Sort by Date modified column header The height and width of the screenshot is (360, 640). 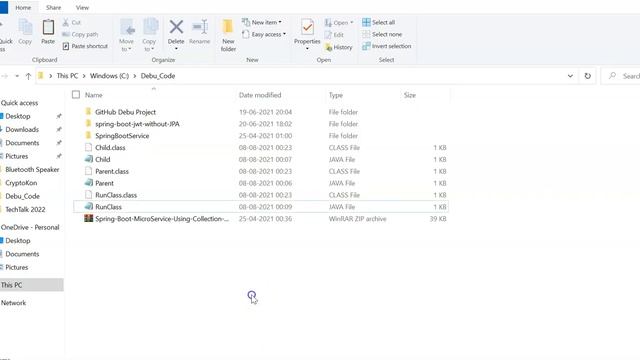260,95
